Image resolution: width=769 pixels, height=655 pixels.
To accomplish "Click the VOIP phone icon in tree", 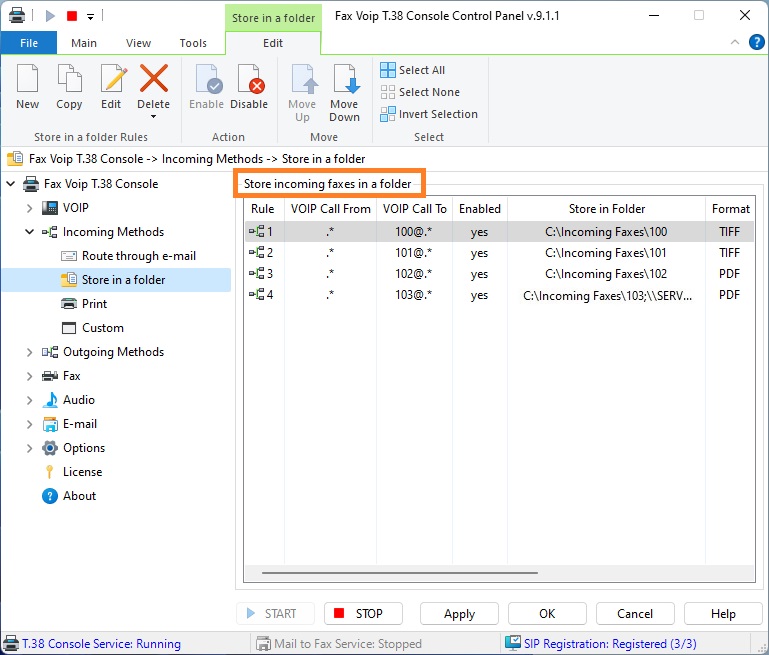I will tap(50, 208).
